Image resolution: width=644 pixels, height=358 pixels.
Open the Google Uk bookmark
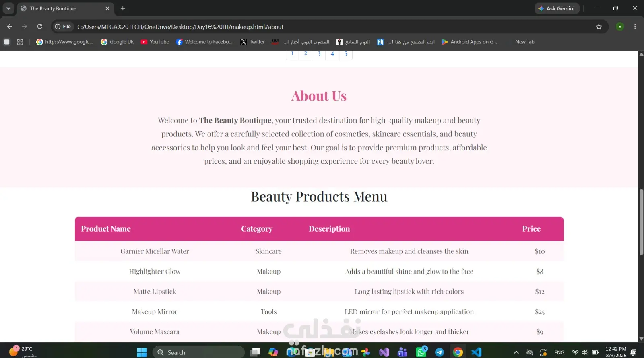click(x=117, y=42)
